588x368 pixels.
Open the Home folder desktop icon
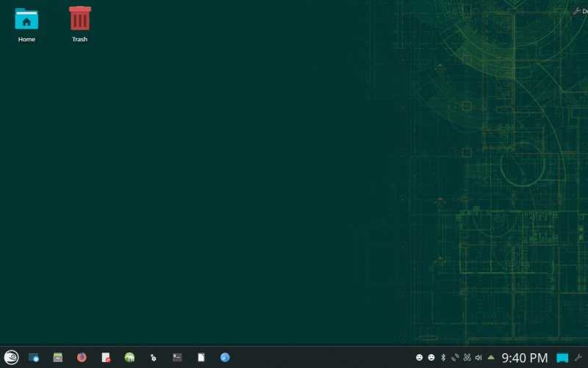pos(26,25)
